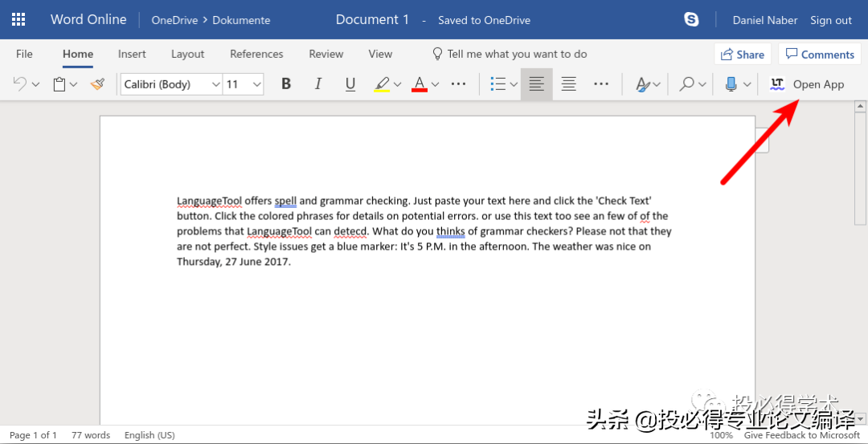This screenshot has height=444, width=868.
Task: Expand the undo dropdown arrow
Action: pos(36,84)
